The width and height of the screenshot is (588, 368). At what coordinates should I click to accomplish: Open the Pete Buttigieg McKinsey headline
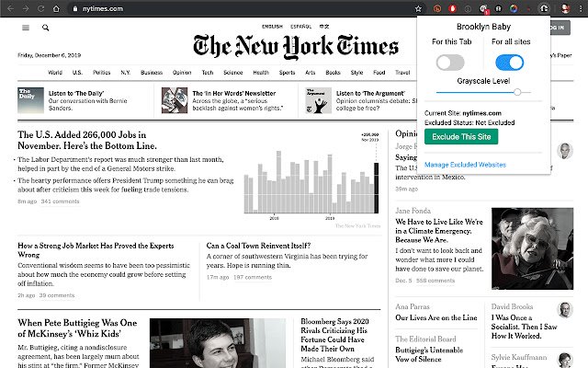(77, 328)
